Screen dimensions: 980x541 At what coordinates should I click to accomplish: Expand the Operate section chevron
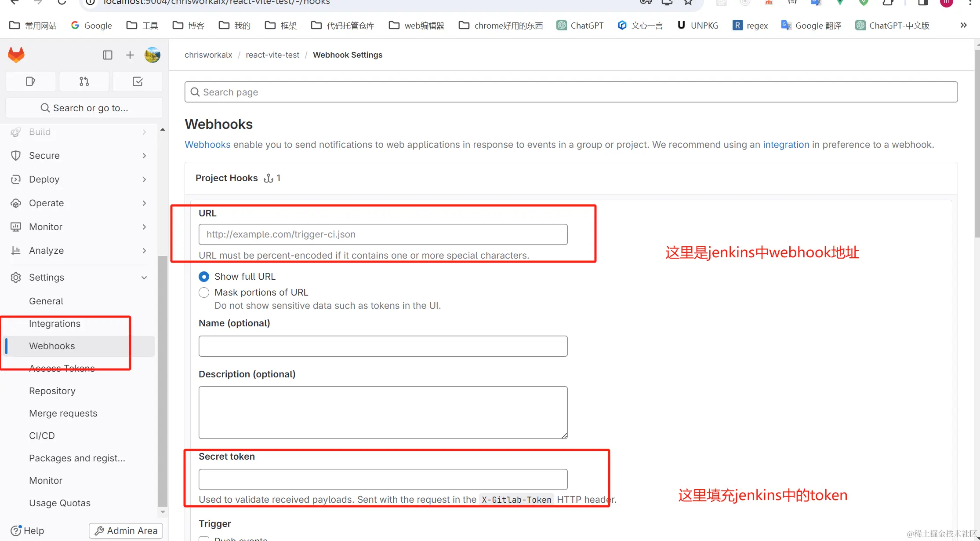click(x=144, y=203)
